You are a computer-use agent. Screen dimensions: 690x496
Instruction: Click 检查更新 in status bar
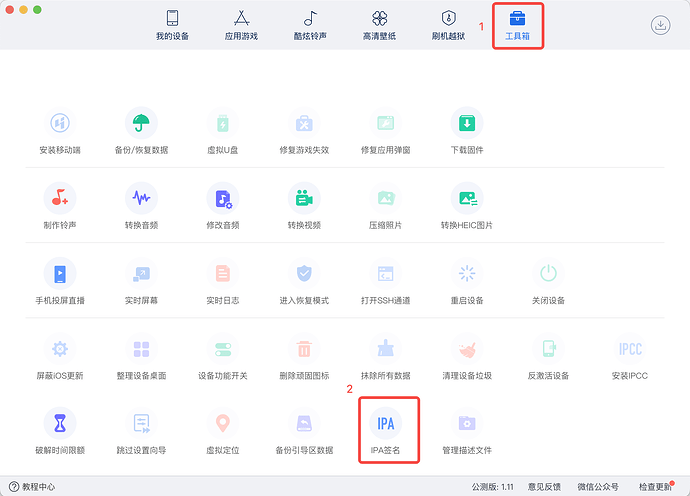[x=655, y=487]
